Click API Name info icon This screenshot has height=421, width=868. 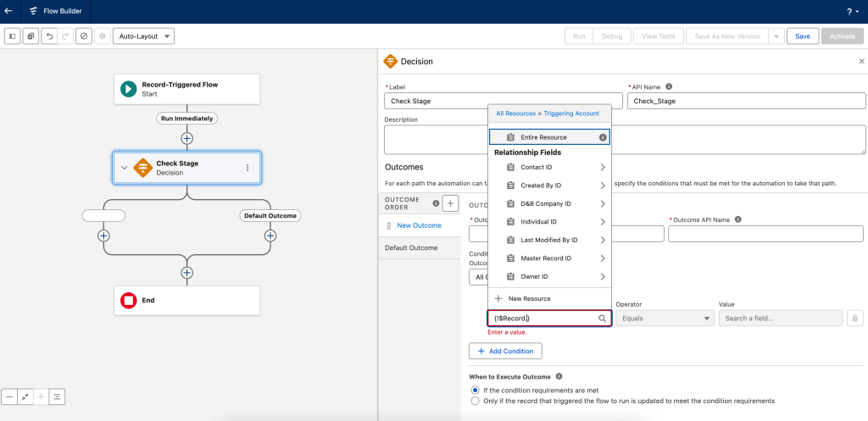click(x=669, y=87)
